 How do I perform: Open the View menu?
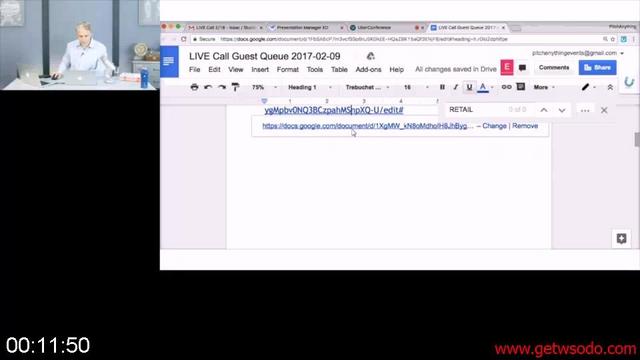pos(236,69)
